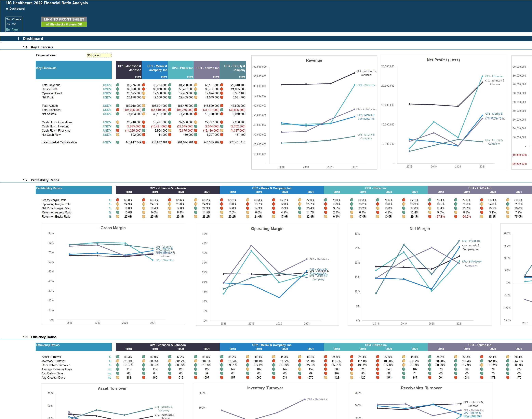Select the Net Assets row label
Viewport: 532px width, 419px height.
[x=48, y=114]
